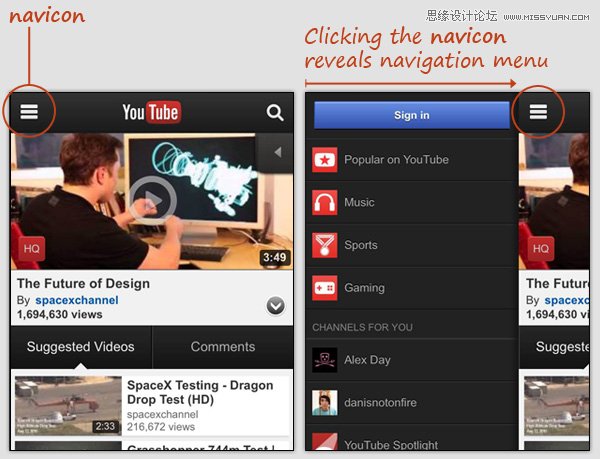The height and width of the screenshot is (459, 600).
Task: Click Alex Day channel avatar
Action: 325,360
